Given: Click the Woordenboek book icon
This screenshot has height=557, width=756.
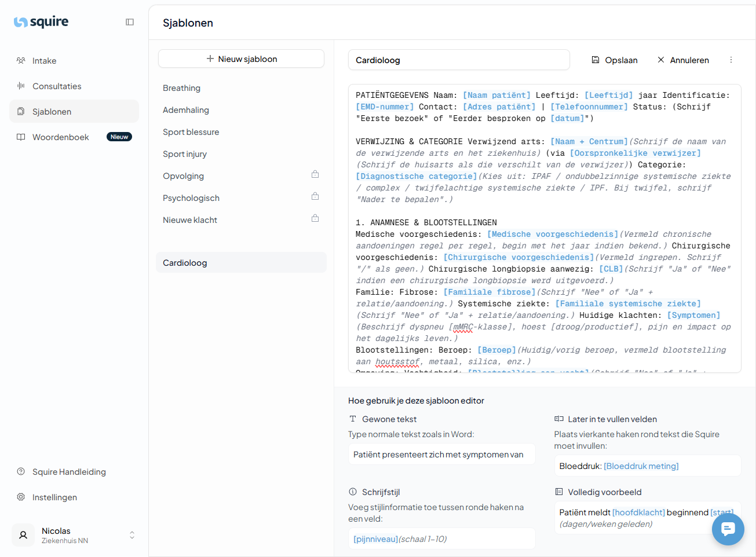Looking at the screenshot, I should coord(21,137).
